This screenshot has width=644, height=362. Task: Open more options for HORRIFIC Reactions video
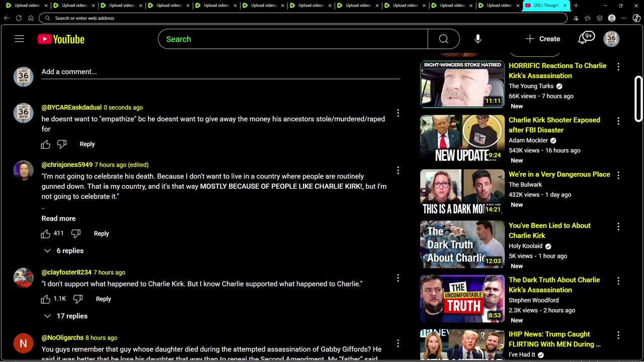pos(618,66)
